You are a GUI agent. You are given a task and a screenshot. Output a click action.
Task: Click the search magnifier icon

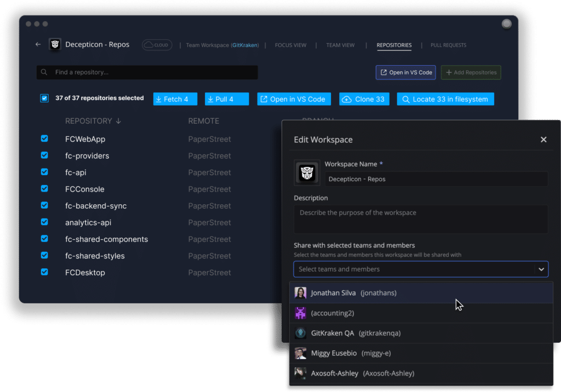[44, 72]
